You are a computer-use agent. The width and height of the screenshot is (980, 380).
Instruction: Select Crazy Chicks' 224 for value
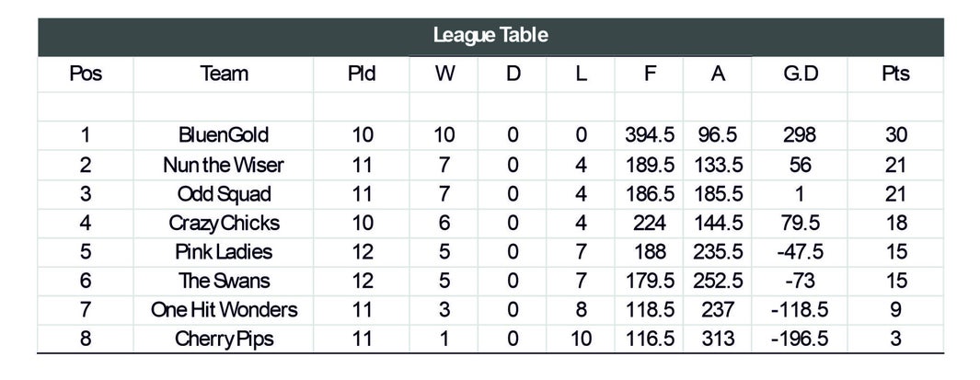[650, 224]
